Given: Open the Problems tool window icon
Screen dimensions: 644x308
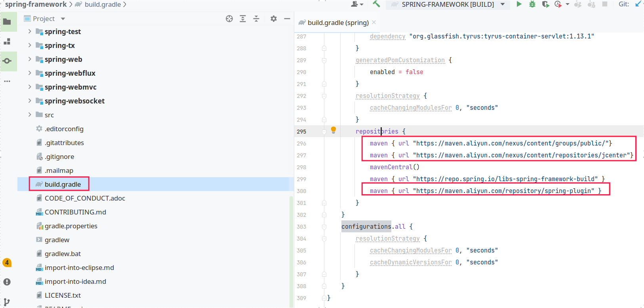Looking at the screenshot, I should [7, 282].
